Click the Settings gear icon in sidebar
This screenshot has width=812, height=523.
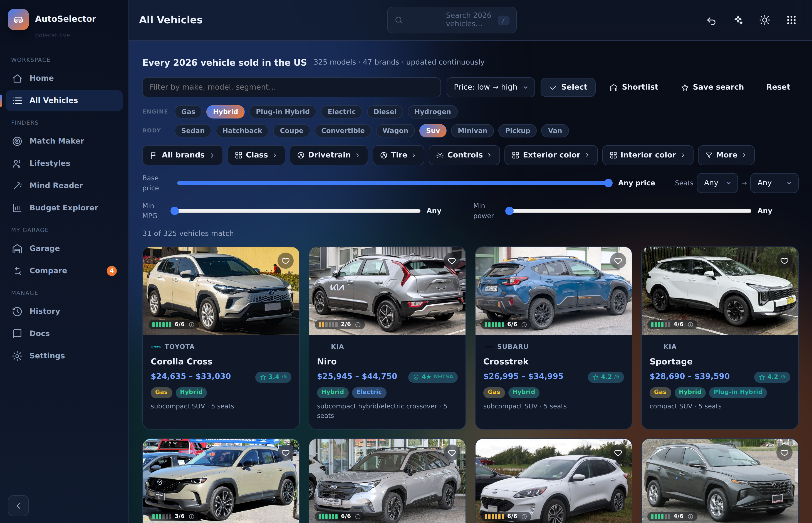17,356
